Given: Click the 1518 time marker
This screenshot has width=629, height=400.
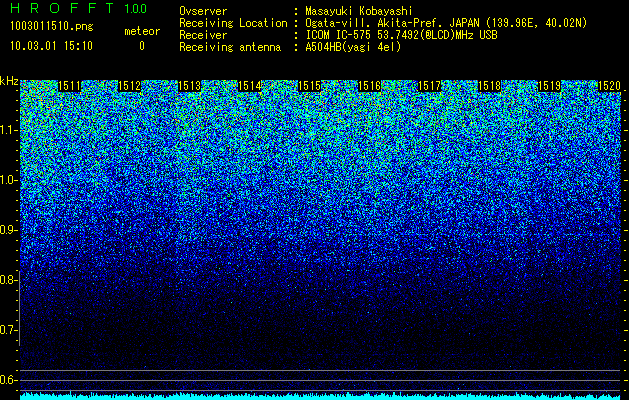Looking at the screenshot, I should 490,86.
